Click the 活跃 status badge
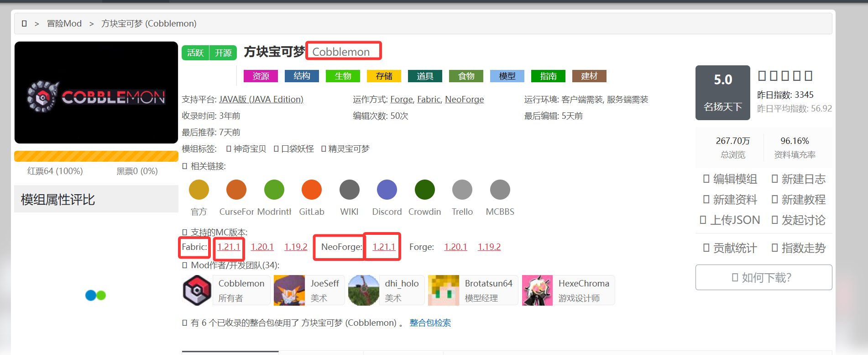 [x=195, y=53]
